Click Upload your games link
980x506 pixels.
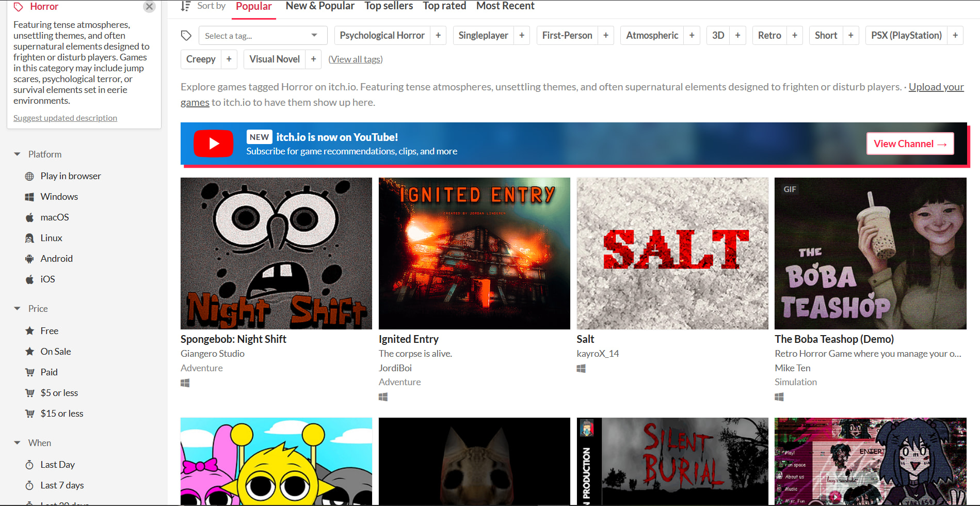coord(936,87)
